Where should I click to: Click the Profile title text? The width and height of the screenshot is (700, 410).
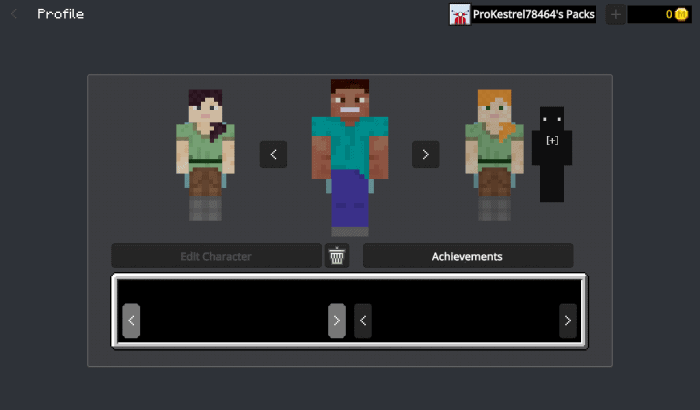coord(61,14)
